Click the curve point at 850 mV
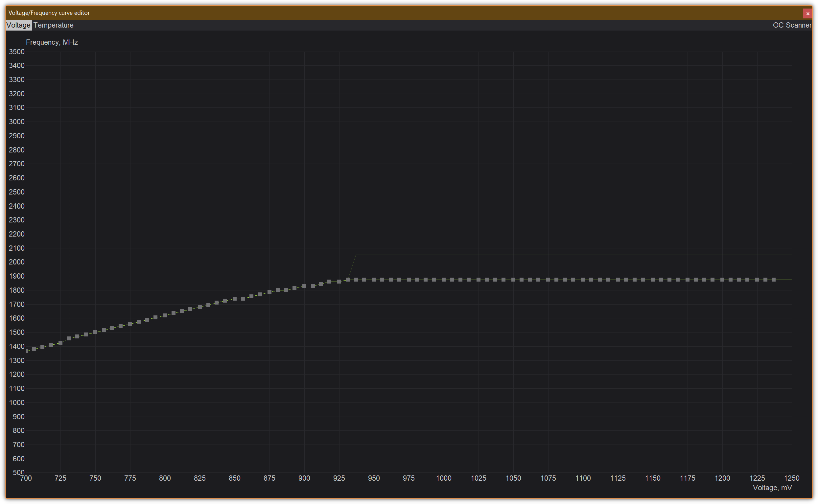The height and width of the screenshot is (504, 818). [235, 299]
